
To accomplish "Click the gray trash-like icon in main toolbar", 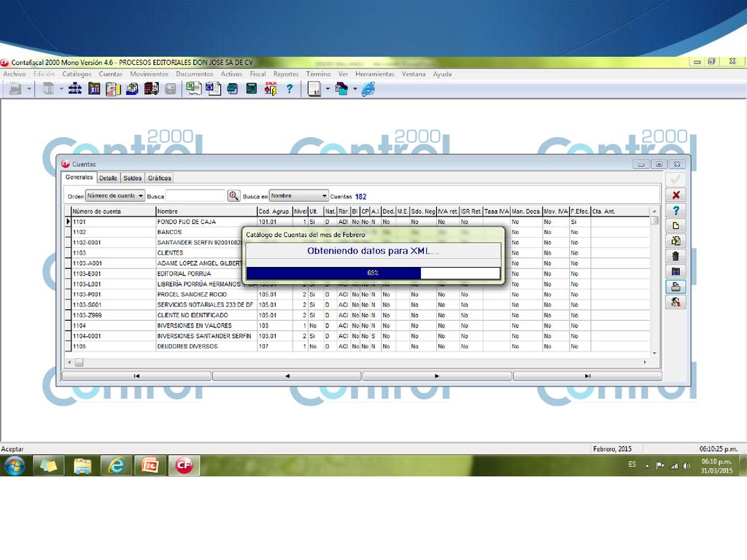I will point(48,89).
